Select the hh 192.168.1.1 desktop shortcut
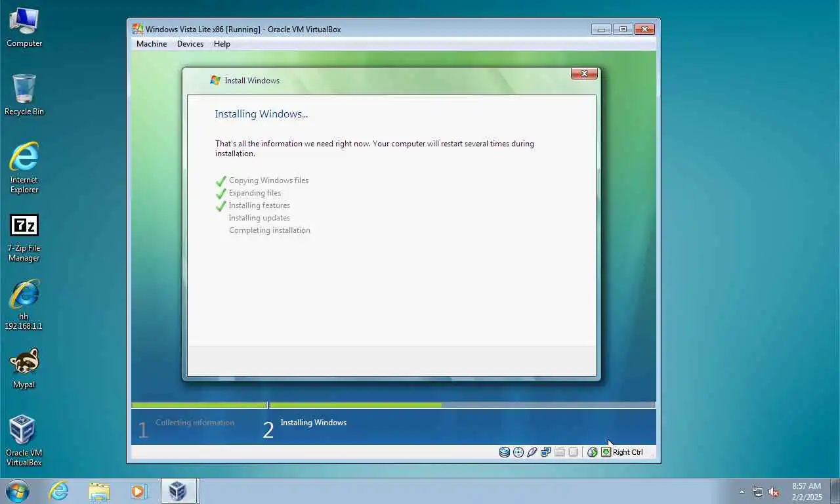Image resolution: width=840 pixels, height=504 pixels. [x=24, y=305]
